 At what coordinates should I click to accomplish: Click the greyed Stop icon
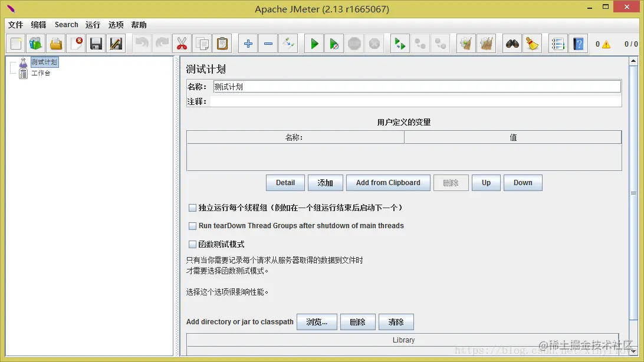click(354, 44)
